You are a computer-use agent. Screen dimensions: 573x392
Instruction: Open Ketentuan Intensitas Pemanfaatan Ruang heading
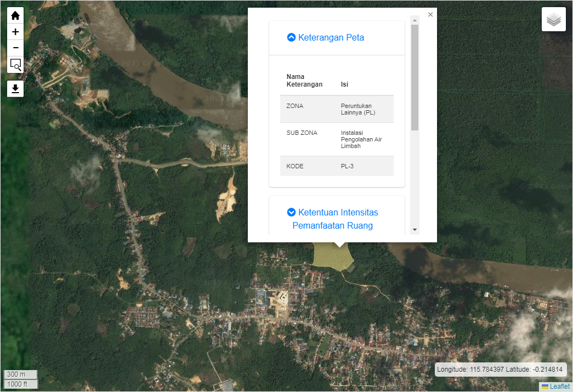tap(338, 219)
